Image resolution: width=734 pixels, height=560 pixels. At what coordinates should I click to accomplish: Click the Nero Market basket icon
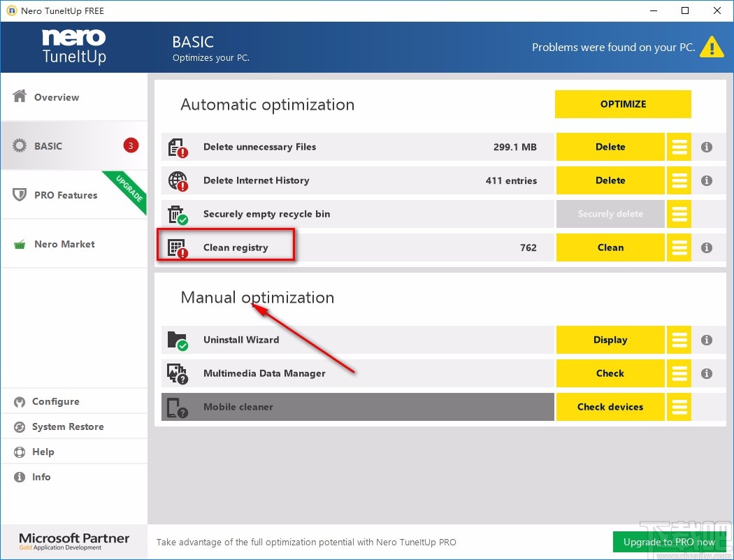(x=20, y=245)
